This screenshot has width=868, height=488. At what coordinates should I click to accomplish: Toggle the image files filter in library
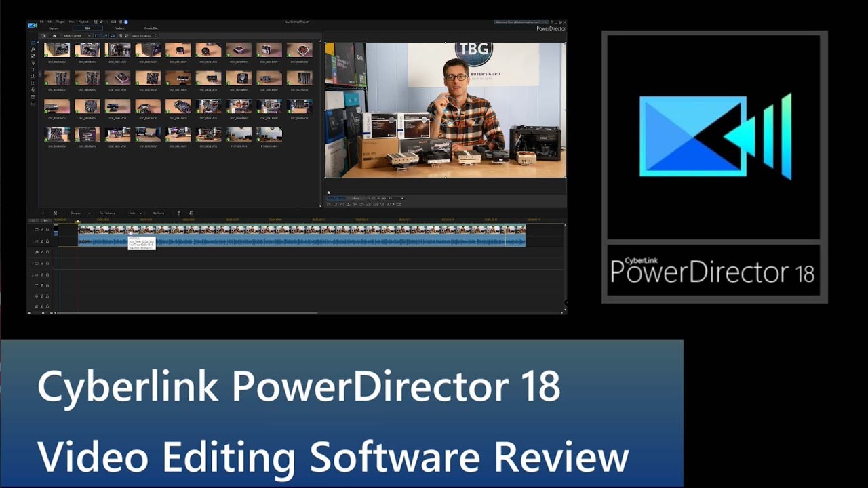pos(105,35)
